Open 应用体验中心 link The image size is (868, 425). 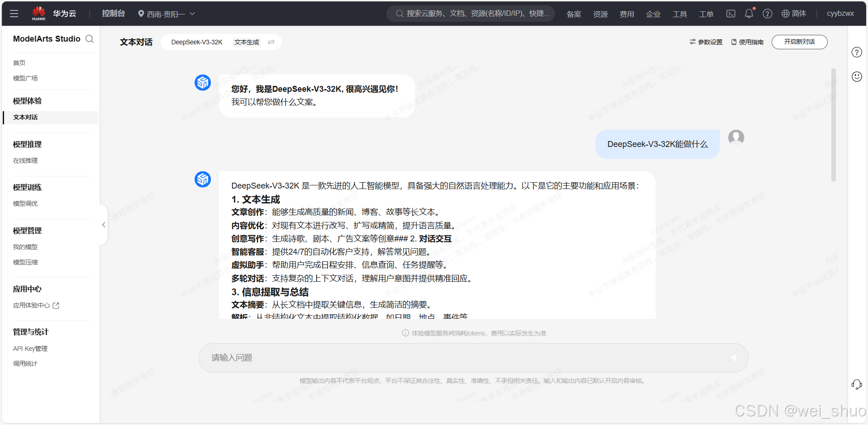31,306
